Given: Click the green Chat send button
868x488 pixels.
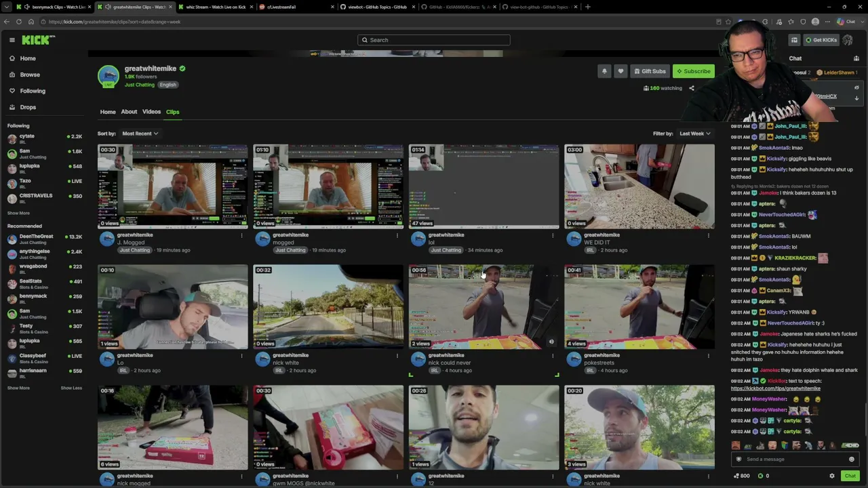Looking at the screenshot, I should point(850,476).
